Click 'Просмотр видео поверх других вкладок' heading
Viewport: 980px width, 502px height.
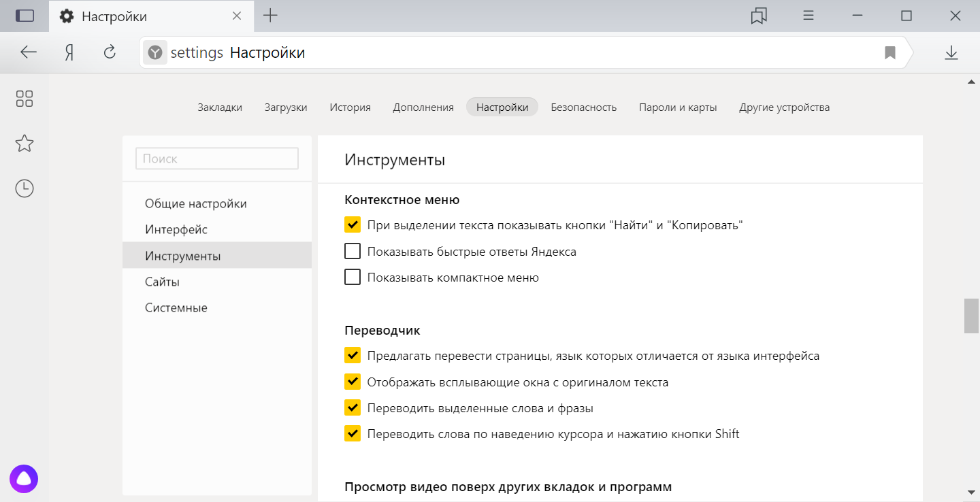(x=508, y=487)
